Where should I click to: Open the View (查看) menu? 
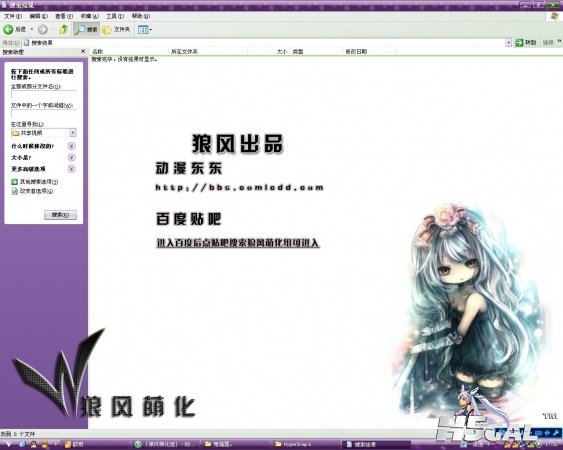point(64,16)
